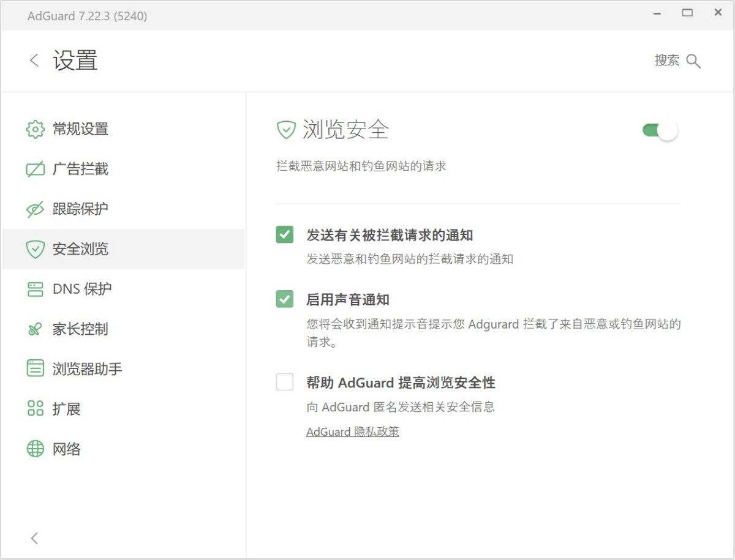Uncheck 发送有关被拦截请求的通知 checkbox
The image size is (735, 560).
pos(285,234)
